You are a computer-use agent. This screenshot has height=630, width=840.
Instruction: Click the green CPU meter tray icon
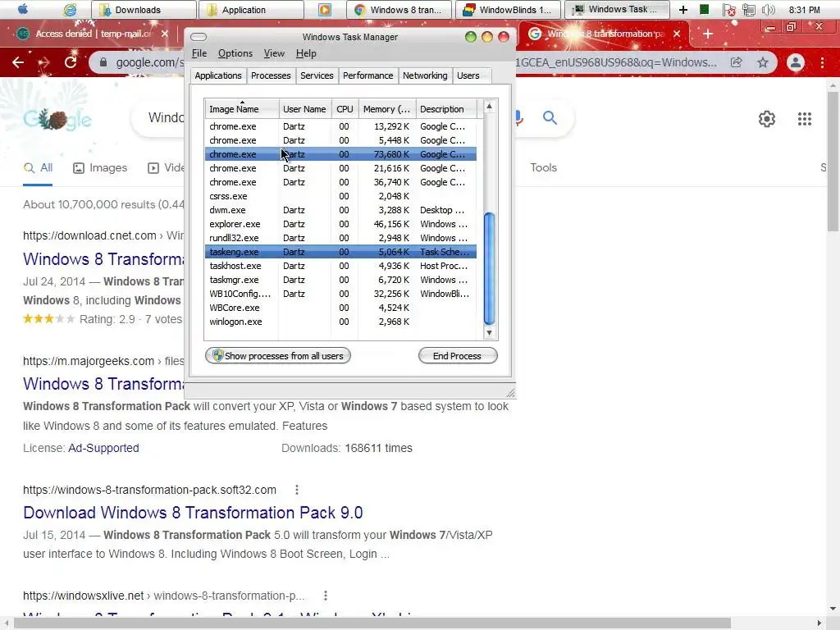coord(705,9)
